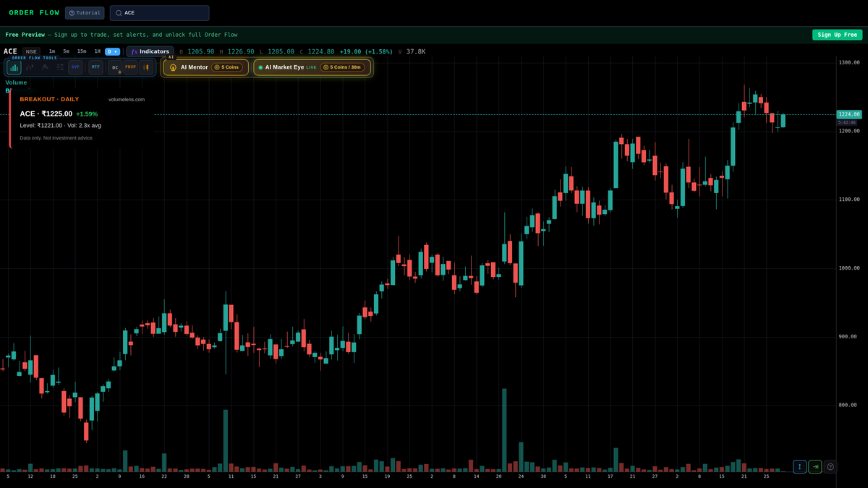Switch to 1m timeframe
868x488 pixels.
52,51
